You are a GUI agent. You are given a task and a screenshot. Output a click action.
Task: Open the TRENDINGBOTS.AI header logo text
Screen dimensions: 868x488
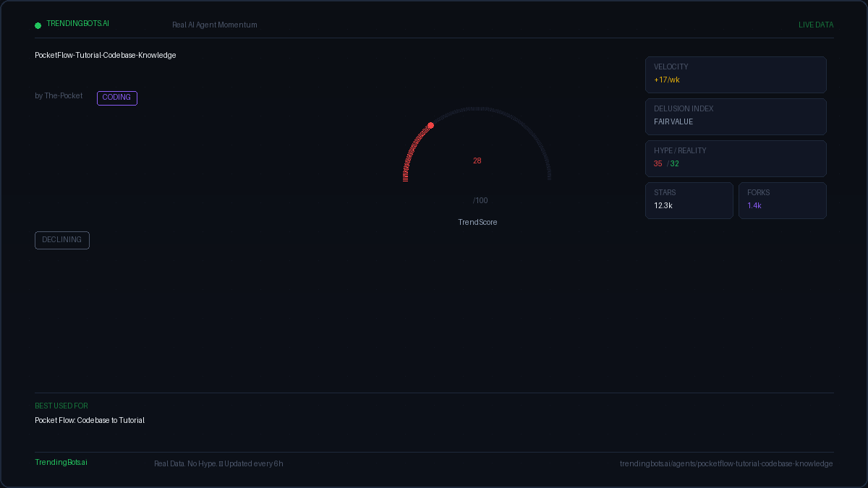[x=77, y=23]
